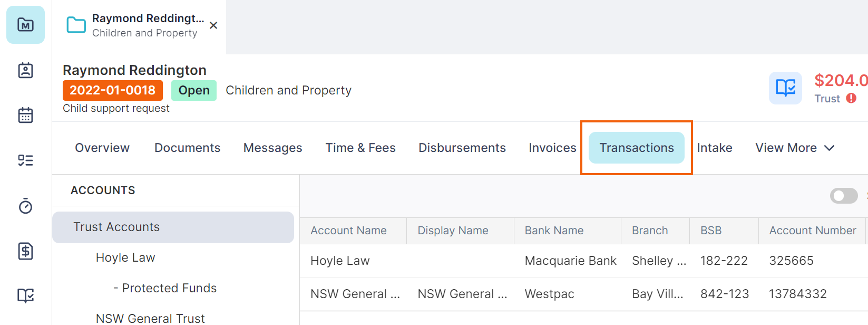Expand the View More dropdown
The width and height of the screenshot is (868, 325).
click(795, 148)
